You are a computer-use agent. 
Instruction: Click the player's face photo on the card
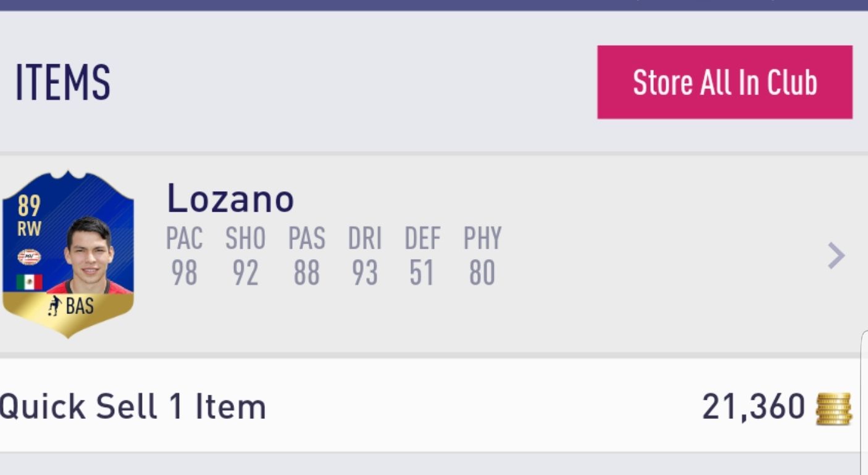[90, 253]
